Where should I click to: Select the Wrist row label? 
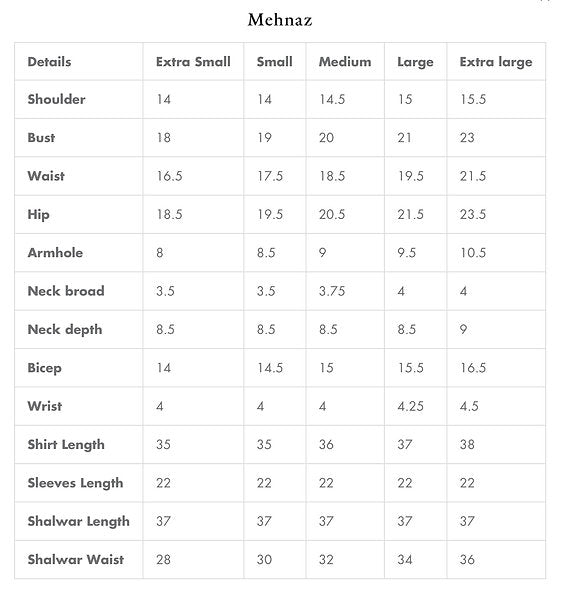44,406
